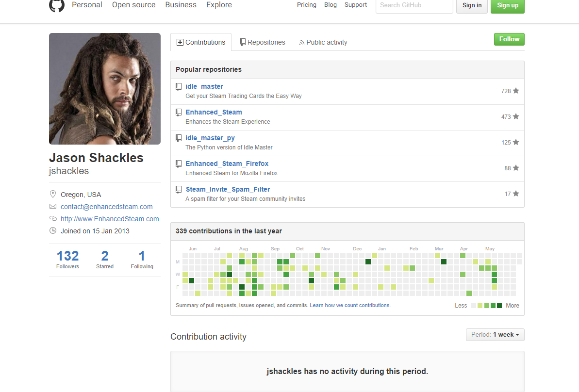Open the Blog link
The image size is (579, 392).
pyautogui.click(x=331, y=5)
